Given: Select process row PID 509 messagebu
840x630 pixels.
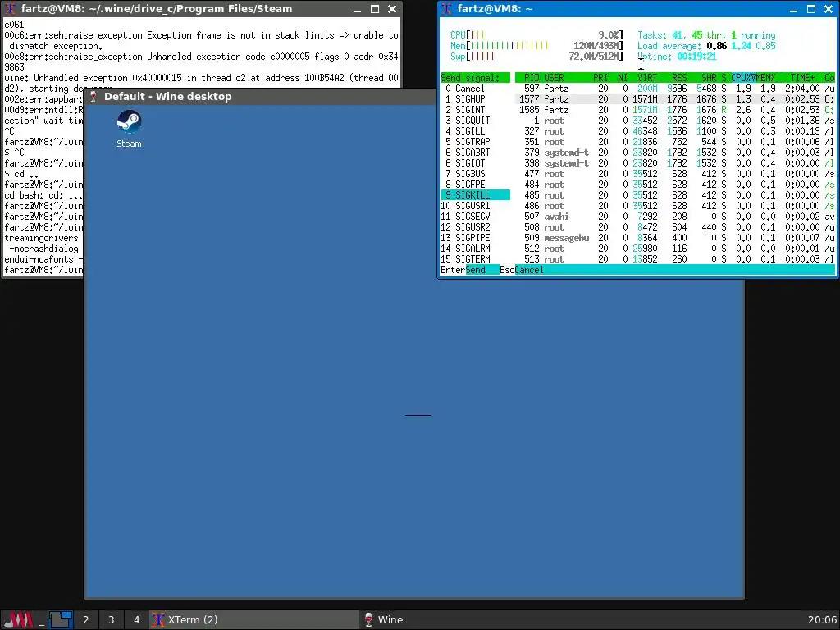Looking at the screenshot, I should [x=675, y=238].
